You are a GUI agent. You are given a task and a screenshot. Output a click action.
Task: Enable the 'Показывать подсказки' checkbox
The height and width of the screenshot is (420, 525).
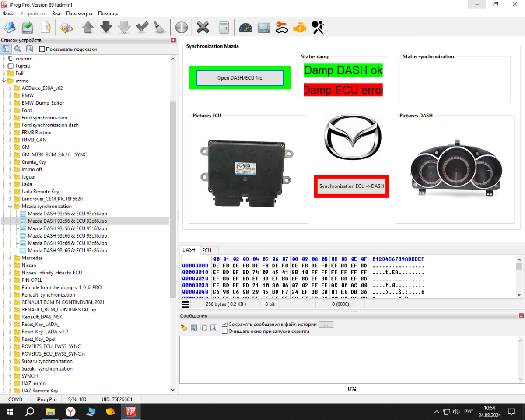pos(42,49)
